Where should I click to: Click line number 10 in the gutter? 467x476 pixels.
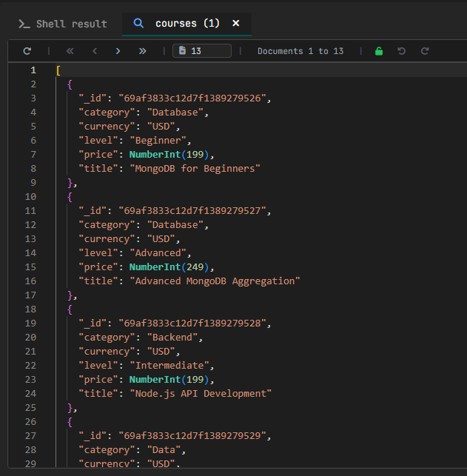pos(30,197)
